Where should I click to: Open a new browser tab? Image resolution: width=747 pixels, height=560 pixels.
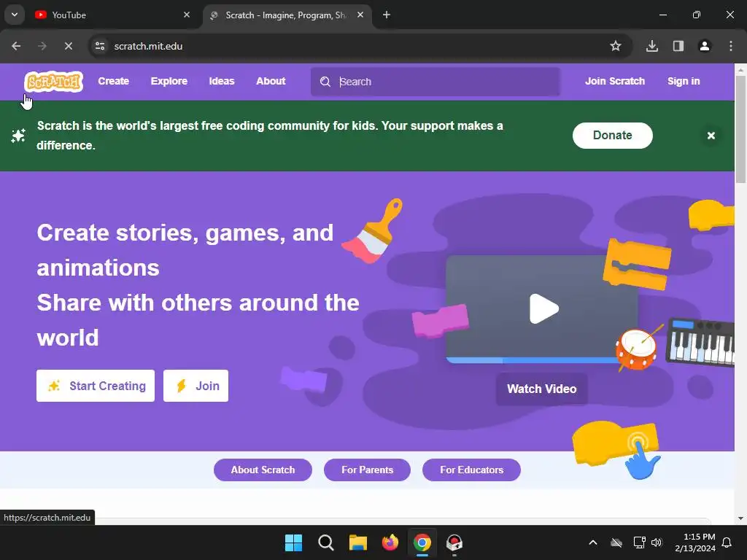coord(387,15)
